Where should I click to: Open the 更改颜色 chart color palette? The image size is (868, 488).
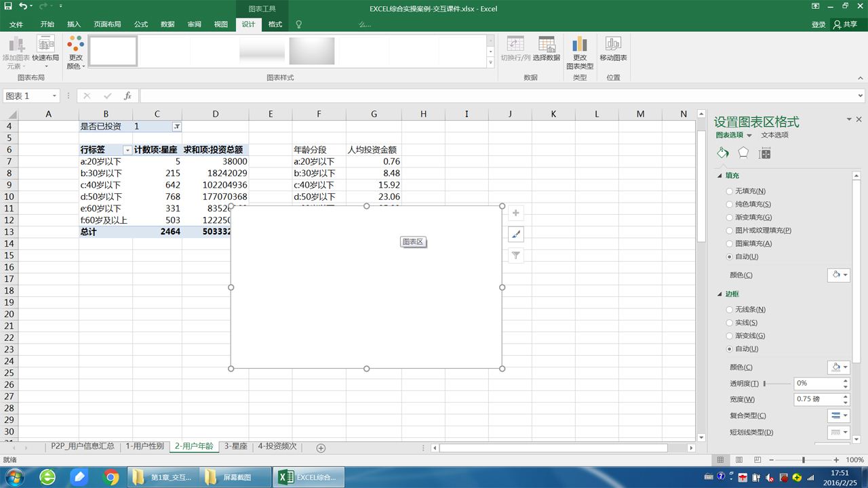pyautogui.click(x=75, y=52)
